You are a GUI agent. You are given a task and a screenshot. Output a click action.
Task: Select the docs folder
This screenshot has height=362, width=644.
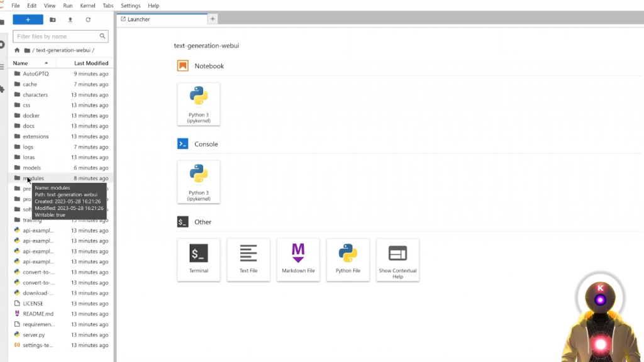point(60,126)
